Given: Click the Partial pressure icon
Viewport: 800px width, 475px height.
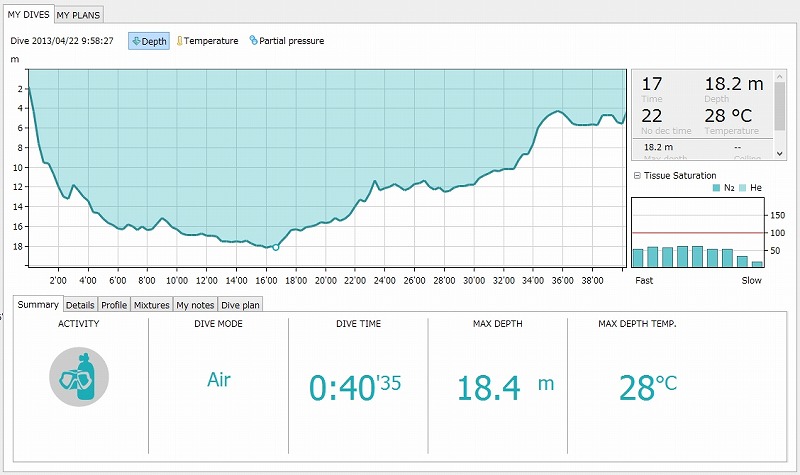Looking at the screenshot, I should [x=253, y=41].
